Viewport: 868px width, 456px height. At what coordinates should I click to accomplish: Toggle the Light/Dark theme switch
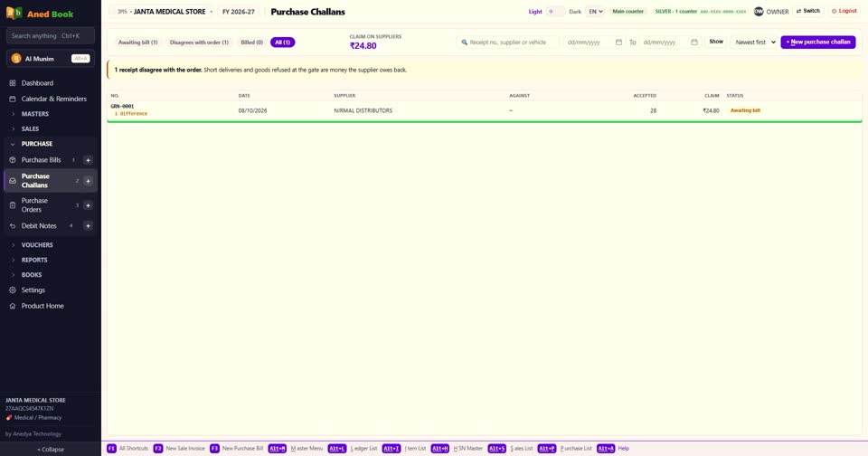[555, 11]
